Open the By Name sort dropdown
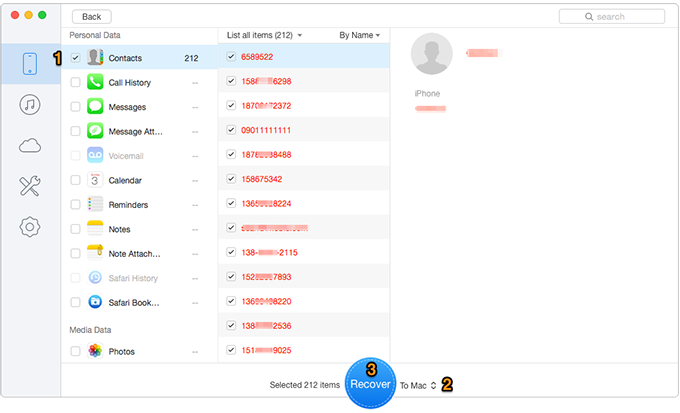Screen dimensions: 680x413 [360, 35]
